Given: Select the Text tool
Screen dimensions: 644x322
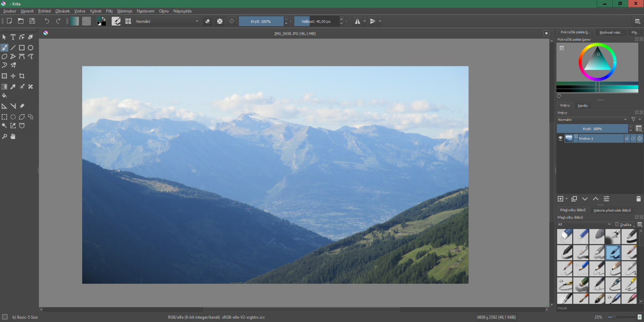Looking at the screenshot, I should tap(13, 37).
